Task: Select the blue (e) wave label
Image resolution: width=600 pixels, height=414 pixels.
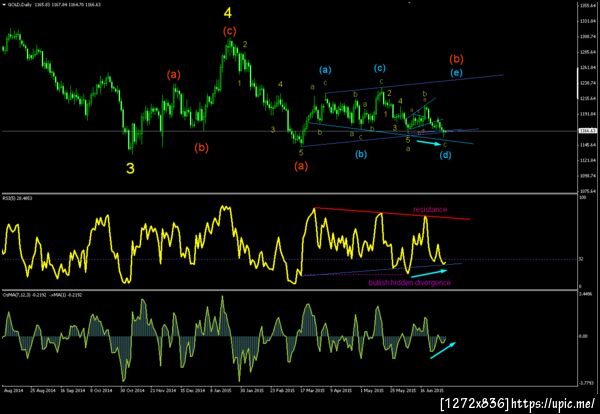Action: pos(456,73)
